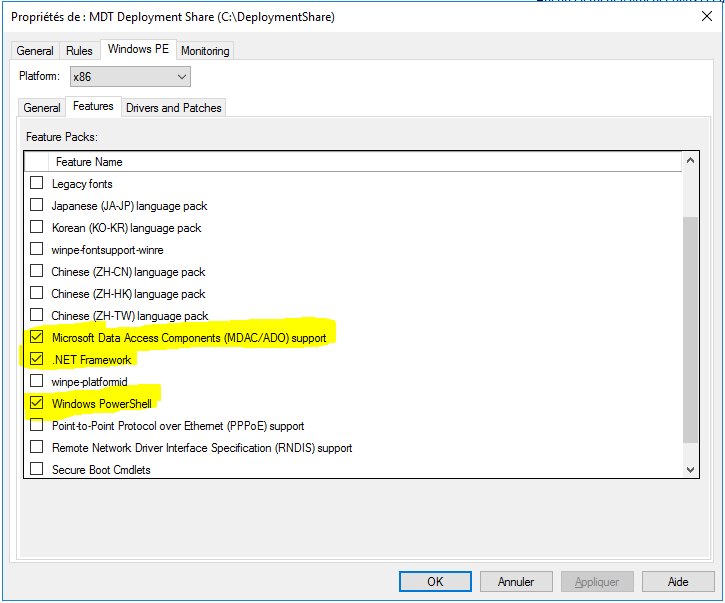Screen dimensions: 725x603
Task: Enable Secure Boot Cmdlets checkbox
Action: [x=37, y=470]
